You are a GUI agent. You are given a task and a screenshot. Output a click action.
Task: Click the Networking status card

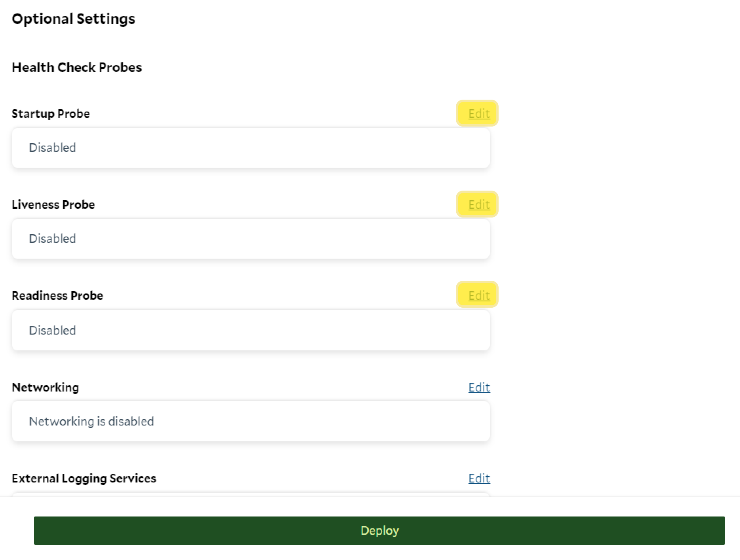pyautogui.click(x=251, y=421)
